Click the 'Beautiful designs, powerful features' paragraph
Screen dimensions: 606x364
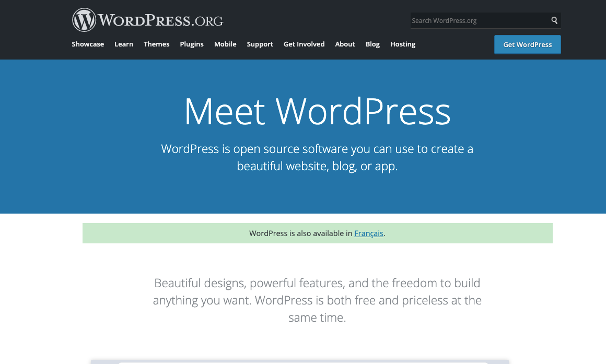point(317,300)
